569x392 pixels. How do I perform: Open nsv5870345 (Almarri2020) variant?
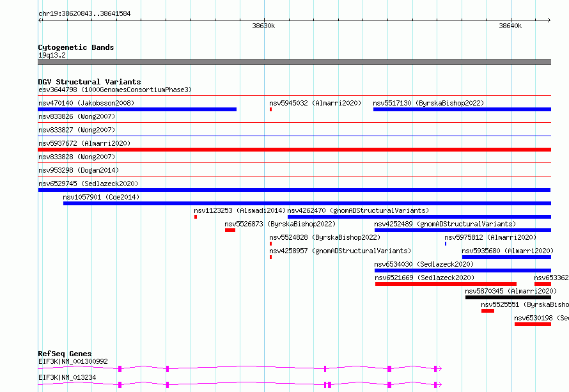point(511,291)
